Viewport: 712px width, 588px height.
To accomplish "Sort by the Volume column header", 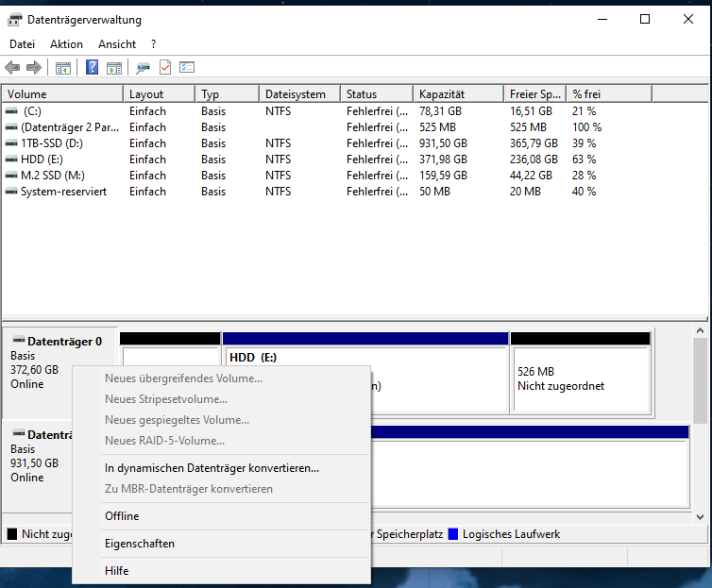I will pyautogui.click(x=62, y=94).
